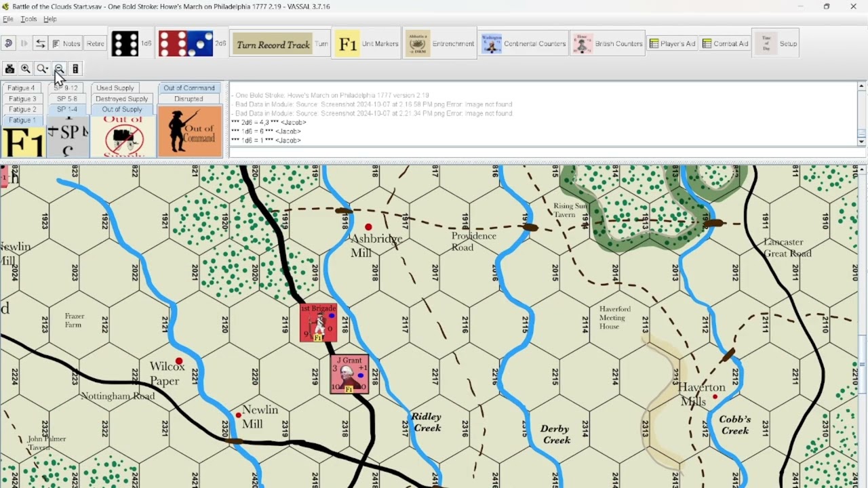Screen dimensions: 868x488
Task: Click the Lancaster Great Road label
Action: tap(787, 247)
